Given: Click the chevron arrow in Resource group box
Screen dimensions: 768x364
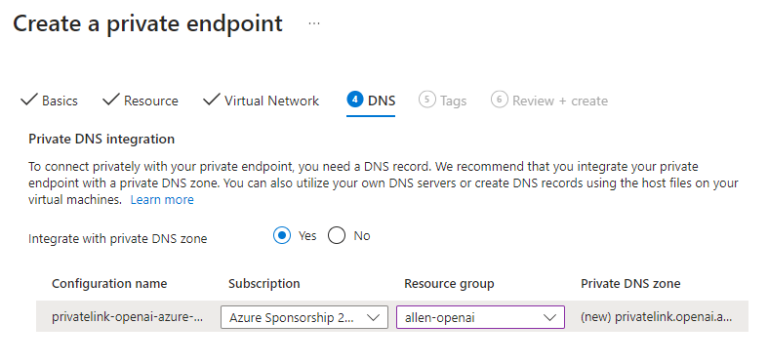Looking at the screenshot, I should tap(550, 317).
